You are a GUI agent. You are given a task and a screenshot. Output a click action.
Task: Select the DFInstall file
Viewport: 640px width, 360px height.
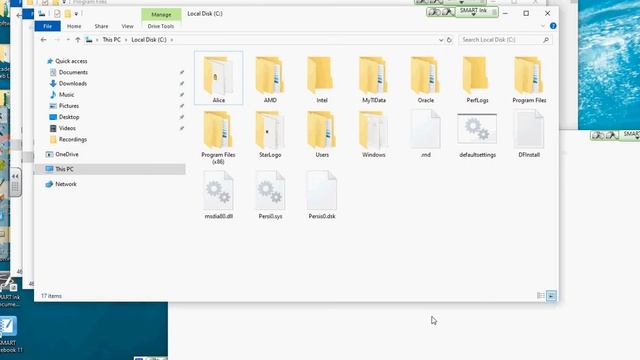[x=529, y=134]
